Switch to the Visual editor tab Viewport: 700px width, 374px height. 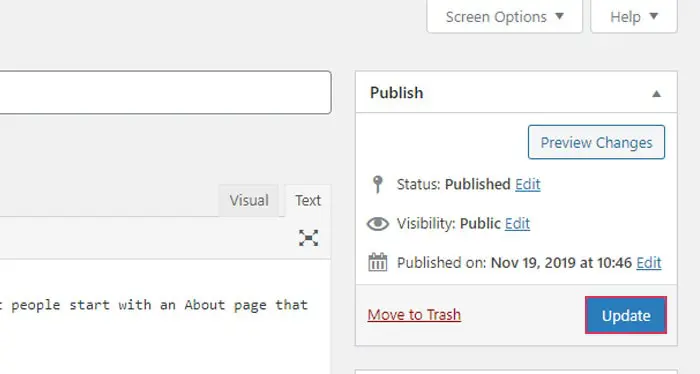[x=249, y=200]
